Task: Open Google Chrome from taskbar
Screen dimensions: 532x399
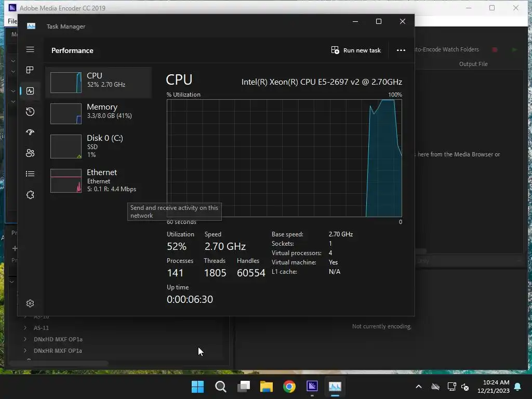Action: 289,387
